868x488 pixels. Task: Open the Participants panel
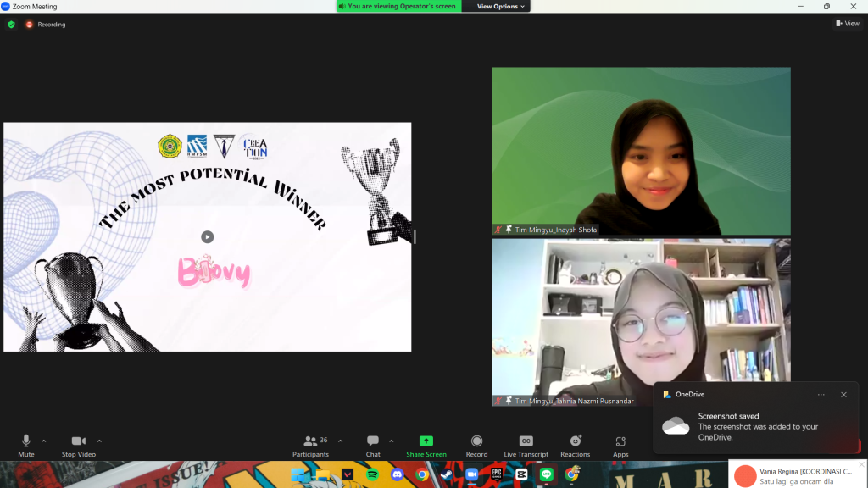coord(311,445)
